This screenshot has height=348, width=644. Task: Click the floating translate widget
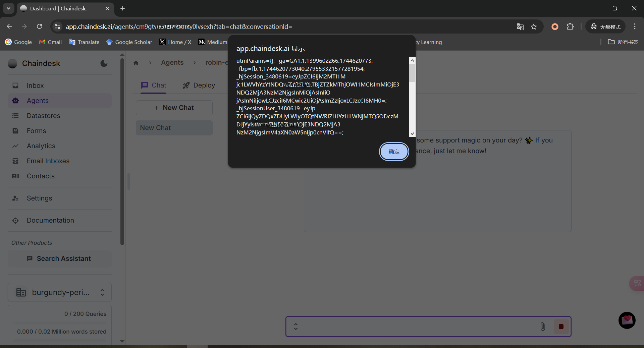pos(637,283)
